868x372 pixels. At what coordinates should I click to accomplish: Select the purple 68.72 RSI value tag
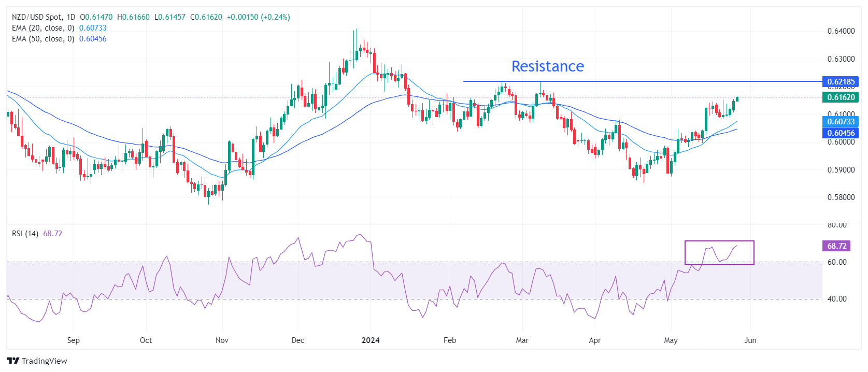[x=836, y=246]
